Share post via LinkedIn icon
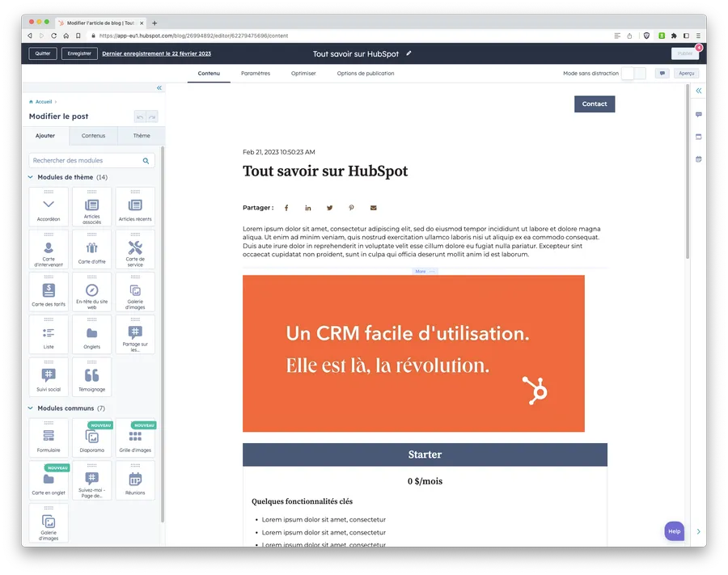The width and height of the screenshot is (728, 575). pyautogui.click(x=308, y=208)
